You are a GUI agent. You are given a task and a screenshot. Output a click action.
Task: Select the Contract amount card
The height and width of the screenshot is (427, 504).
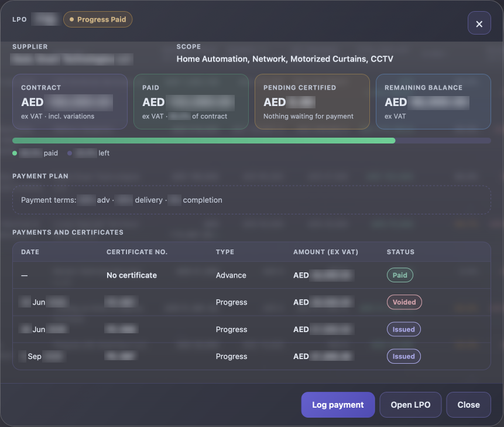tap(70, 101)
